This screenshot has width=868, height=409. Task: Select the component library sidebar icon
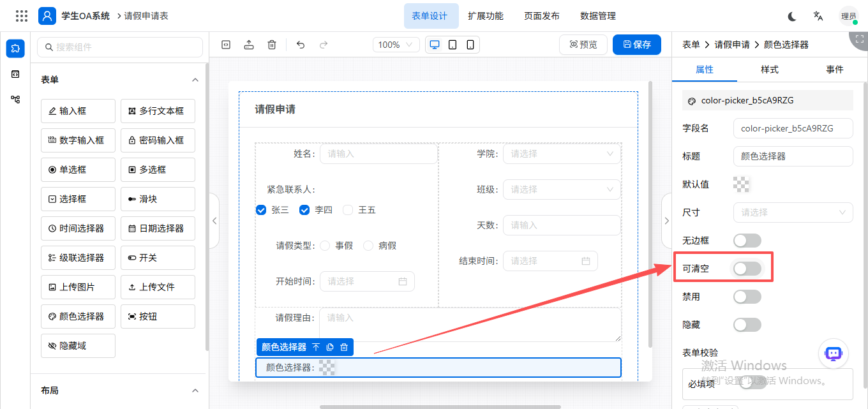15,48
